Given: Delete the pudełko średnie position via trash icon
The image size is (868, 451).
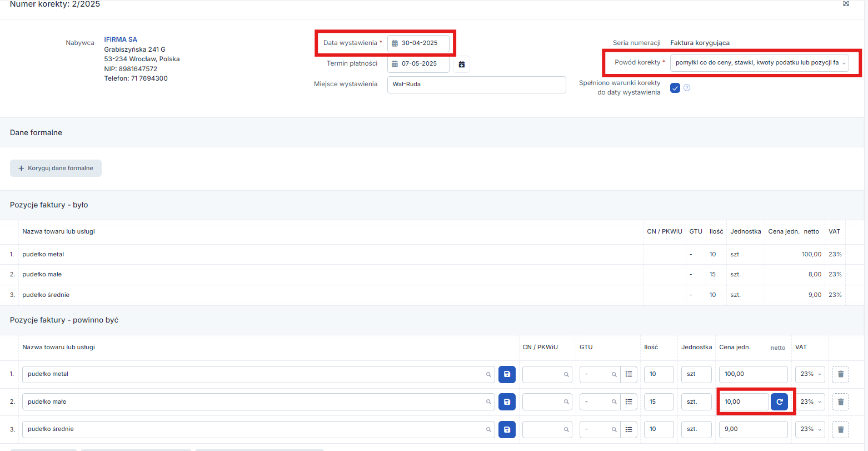Looking at the screenshot, I should point(840,429).
